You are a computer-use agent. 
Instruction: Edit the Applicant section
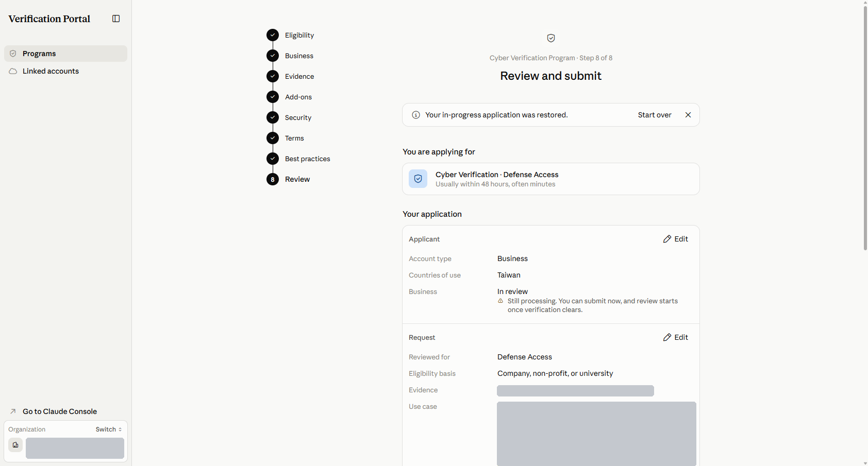pyautogui.click(x=675, y=239)
